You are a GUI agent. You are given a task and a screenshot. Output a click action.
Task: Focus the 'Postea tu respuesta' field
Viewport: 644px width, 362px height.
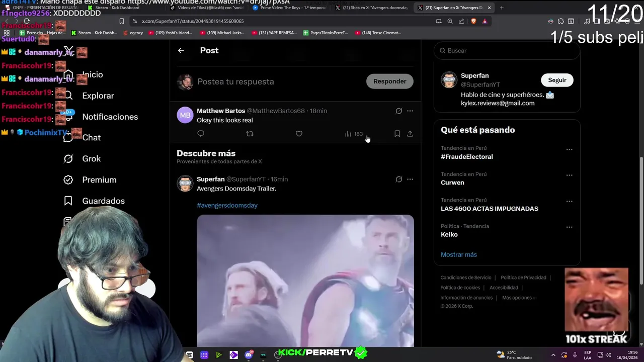click(x=235, y=81)
